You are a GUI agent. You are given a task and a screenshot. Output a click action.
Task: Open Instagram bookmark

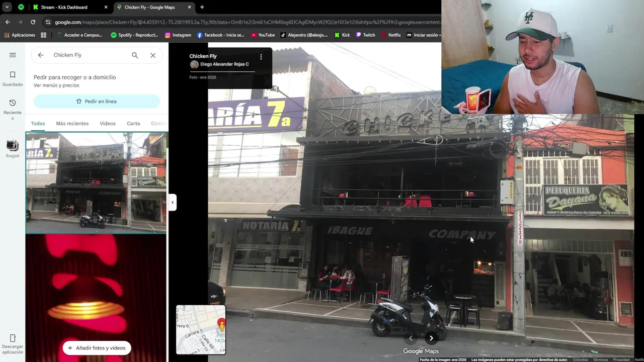(x=178, y=35)
